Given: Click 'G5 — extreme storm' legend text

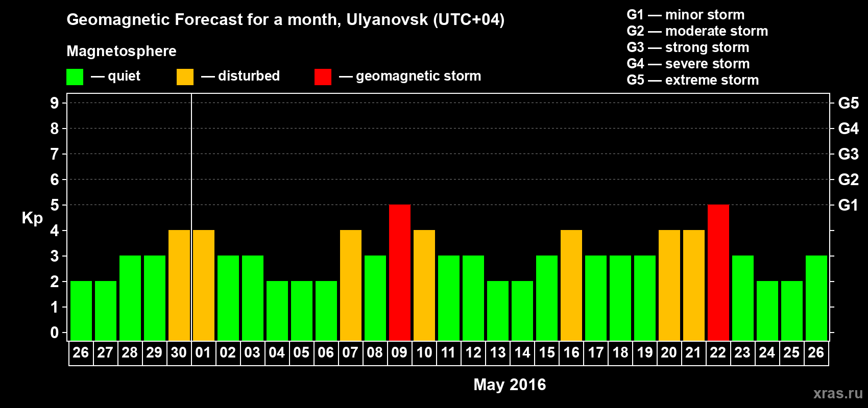Looking at the screenshot, I should (x=693, y=80).
